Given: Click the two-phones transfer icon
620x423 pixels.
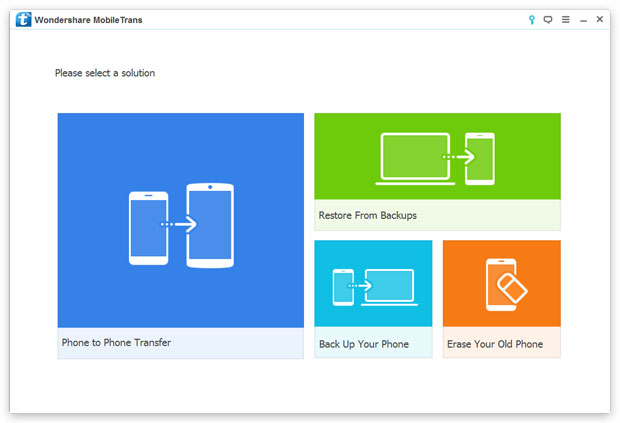Looking at the screenshot, I should tap(181, 225).
